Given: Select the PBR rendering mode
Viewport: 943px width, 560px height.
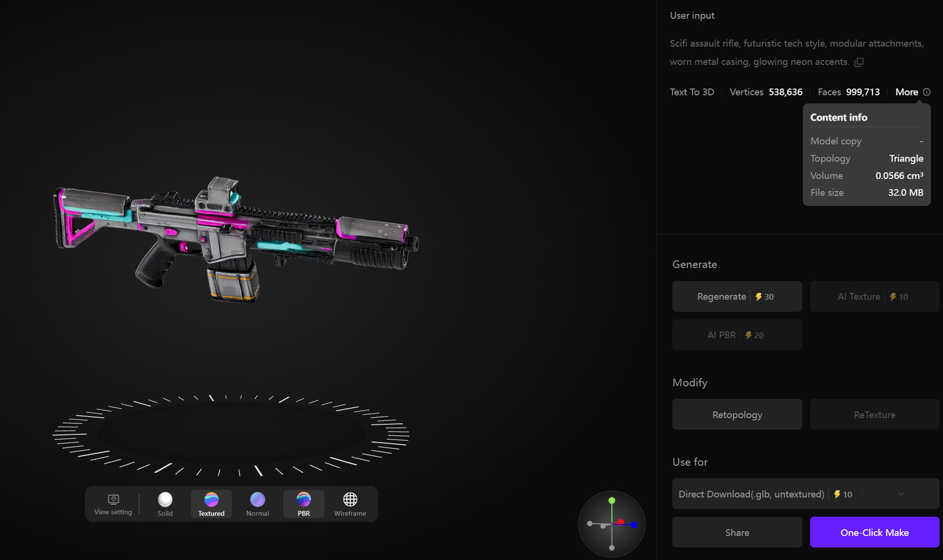Looking at the screenshot, I should tap(304, 504).
